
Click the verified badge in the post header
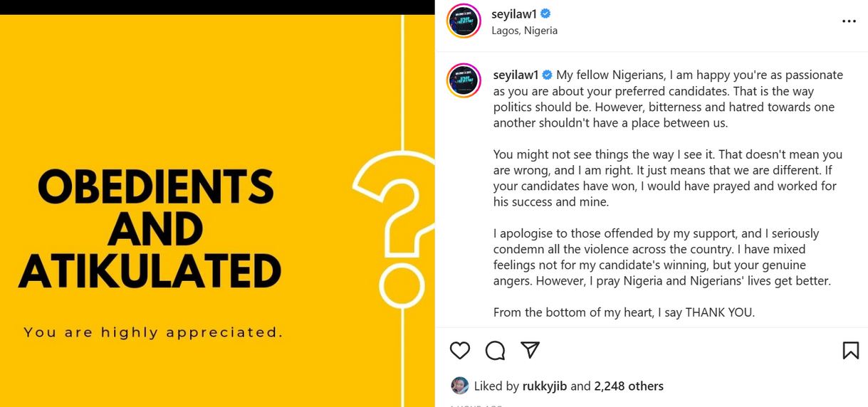coord(546,14)
